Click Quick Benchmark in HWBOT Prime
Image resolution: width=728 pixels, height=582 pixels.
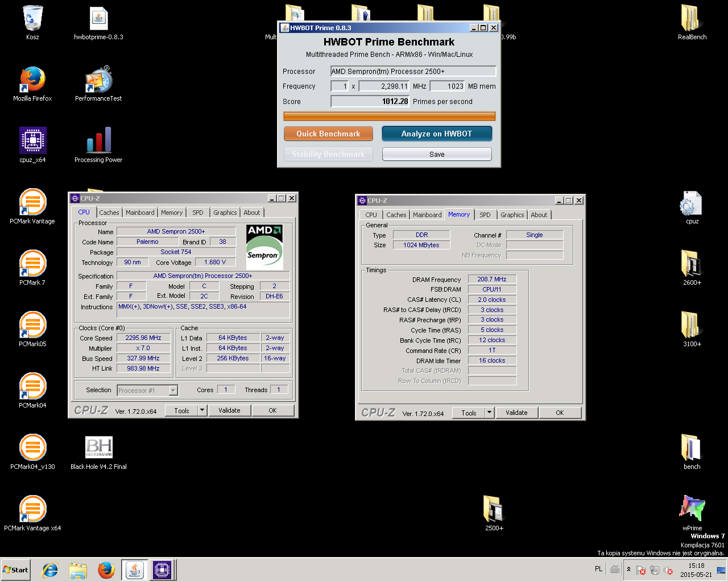328,134
